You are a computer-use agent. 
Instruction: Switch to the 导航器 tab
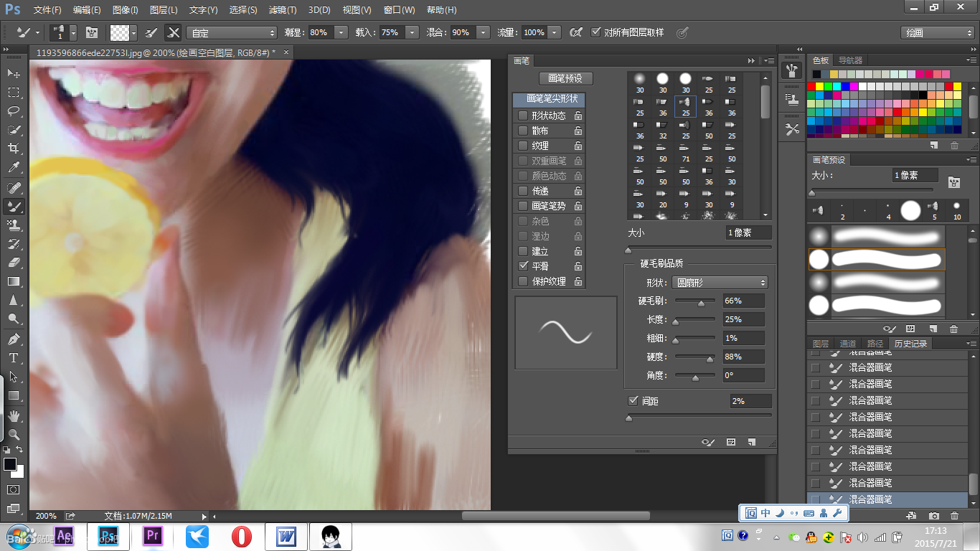point(850,61)
